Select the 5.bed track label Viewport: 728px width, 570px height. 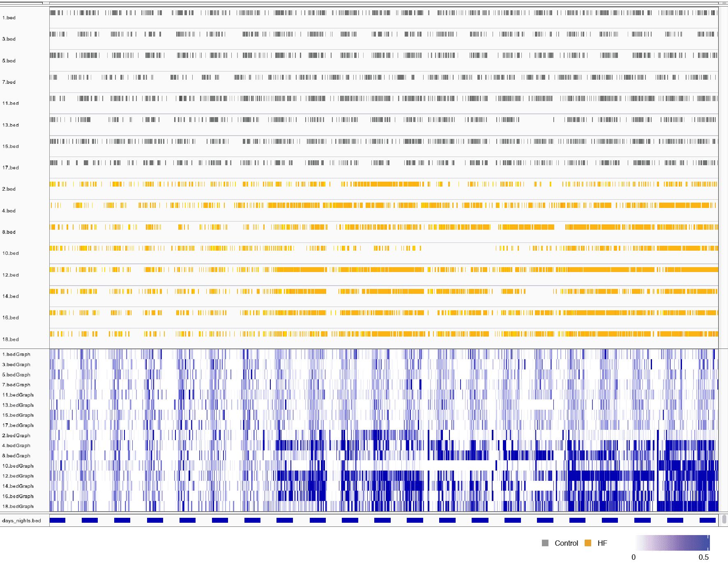[x=9, y=61]
